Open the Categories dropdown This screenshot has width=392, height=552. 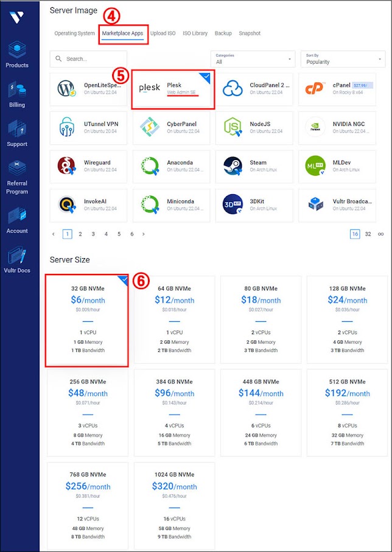253,59
